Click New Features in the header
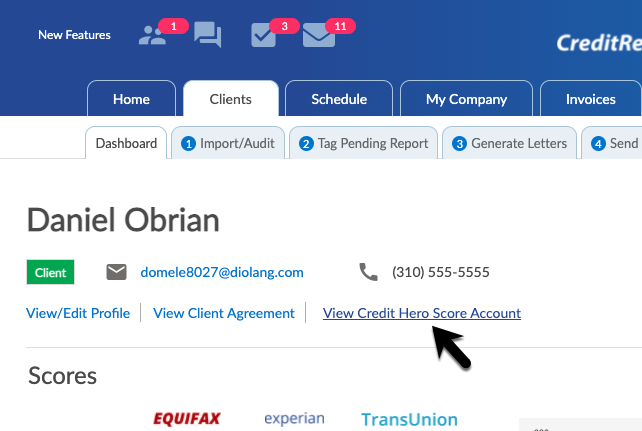642x431 pixels. pyautogui.click(x=74, y=35)
